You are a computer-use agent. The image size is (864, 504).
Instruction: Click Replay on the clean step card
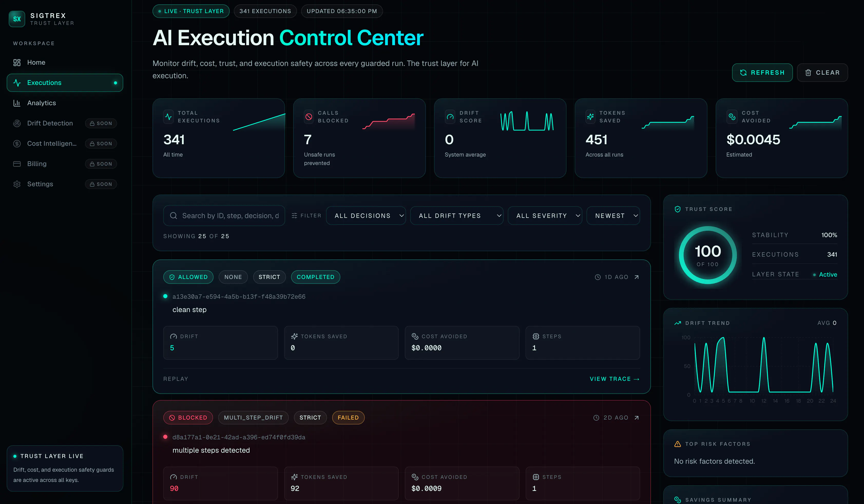click(x=176, y=379)
